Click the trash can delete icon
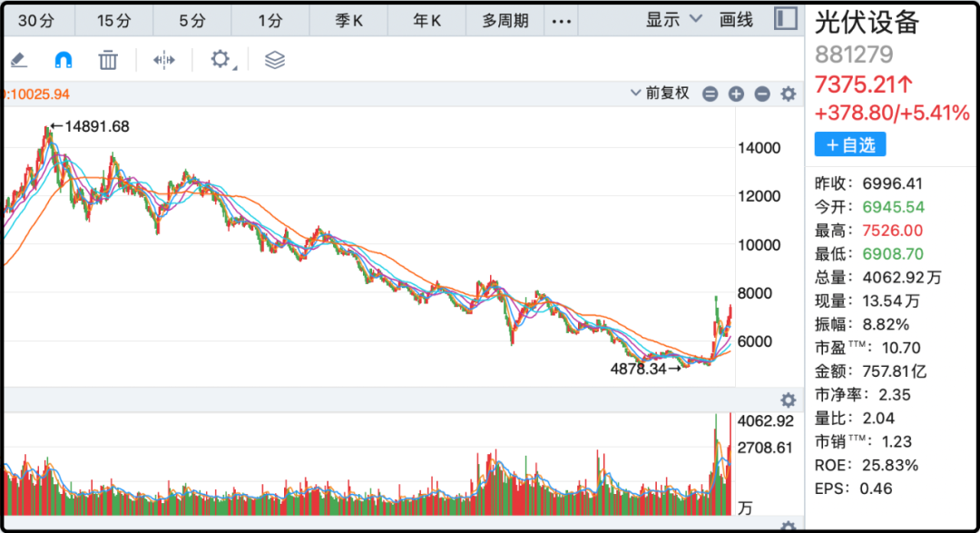980x533 pixels. (108, 60)
